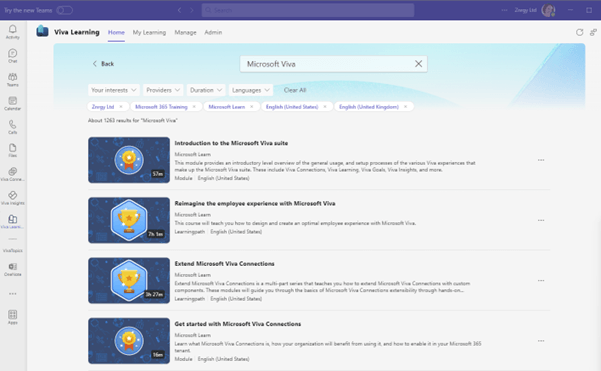Open Get started with Microsoft Viva Connections
Viewport: 601px width, 371px height.
(238, 324)
